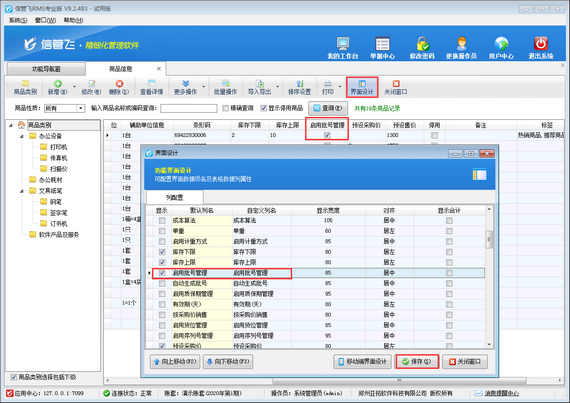
Task: Collapse the 办公设备 tree node
Action: pyautogui.click(x=21, y=136)
